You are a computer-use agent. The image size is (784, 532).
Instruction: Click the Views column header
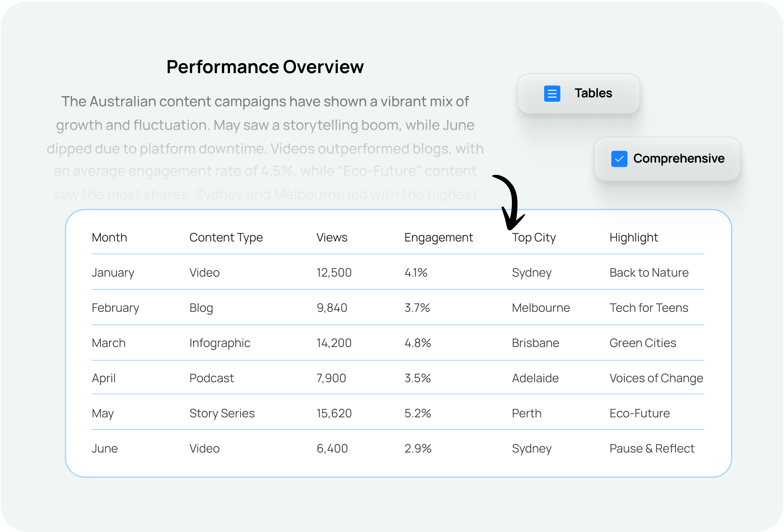coord(332,237)
